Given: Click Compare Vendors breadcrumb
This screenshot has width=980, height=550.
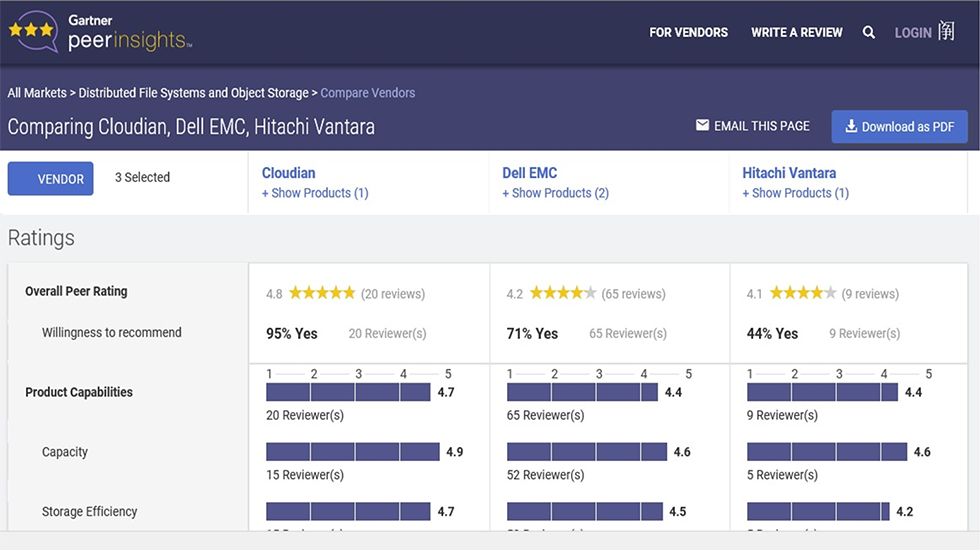Looking at the screenshot, I should tap(368, 93).
